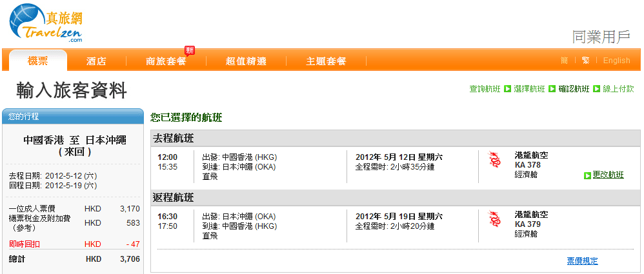Open the 商旅套餐 tab
Viewport: 644px width, 274px height.
click(x=165, y=61)
